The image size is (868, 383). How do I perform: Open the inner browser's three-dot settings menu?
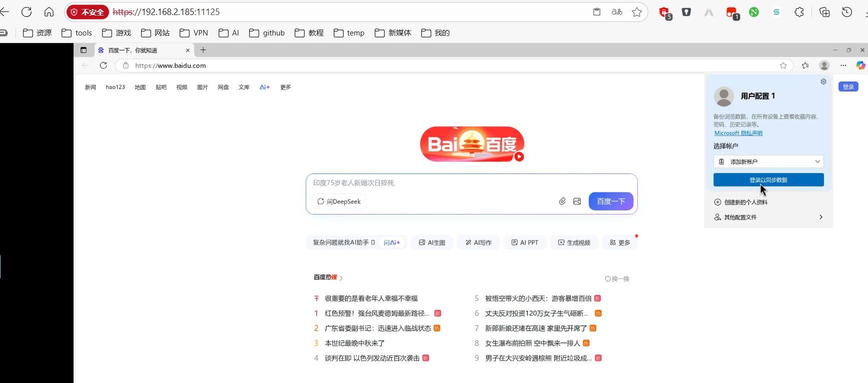pos(843,65)
